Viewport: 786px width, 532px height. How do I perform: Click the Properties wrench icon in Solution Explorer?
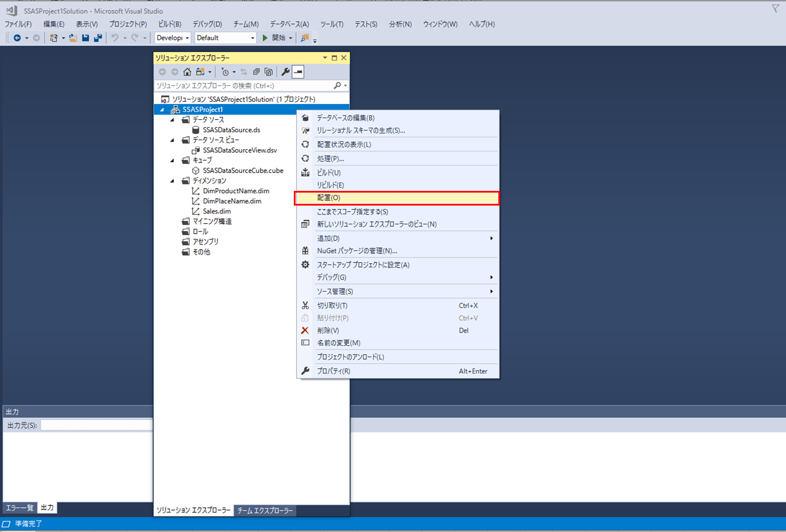285,72
